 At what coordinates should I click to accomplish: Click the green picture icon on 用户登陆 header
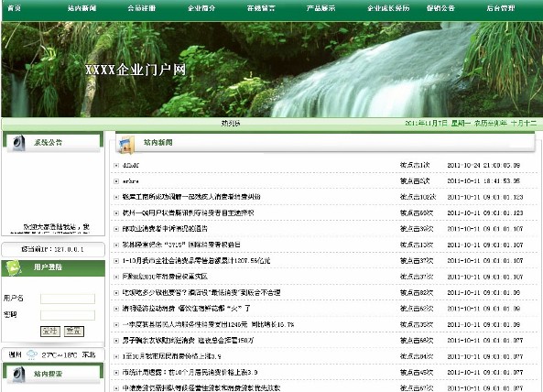[x=13, y=267]
